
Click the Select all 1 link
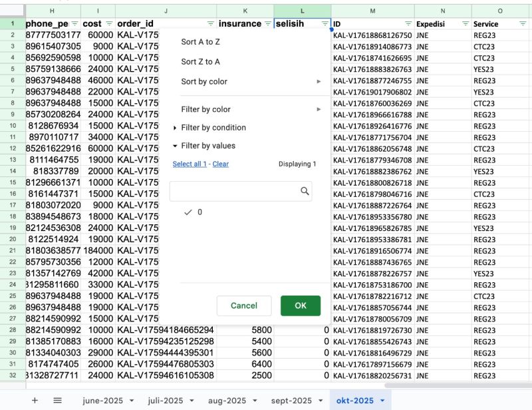pos(190,164)
